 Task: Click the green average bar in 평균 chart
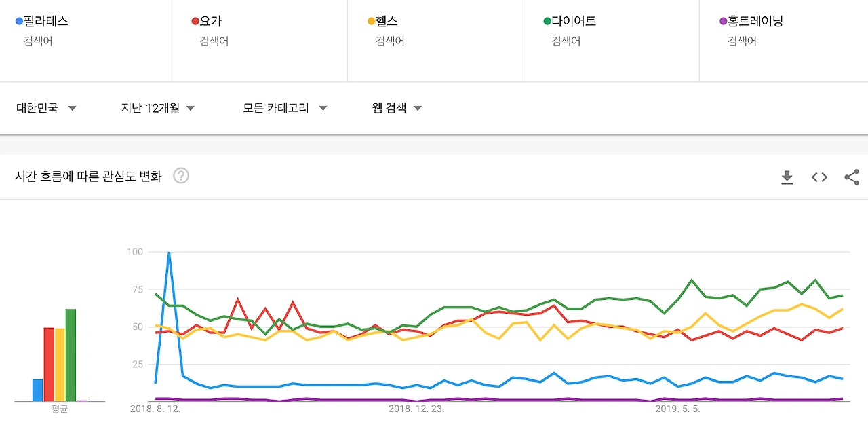(x=71, y=355)
